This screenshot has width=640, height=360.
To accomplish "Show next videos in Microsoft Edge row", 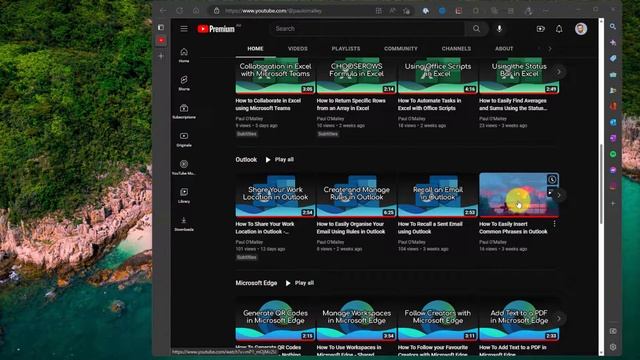I will click(559, 318).
